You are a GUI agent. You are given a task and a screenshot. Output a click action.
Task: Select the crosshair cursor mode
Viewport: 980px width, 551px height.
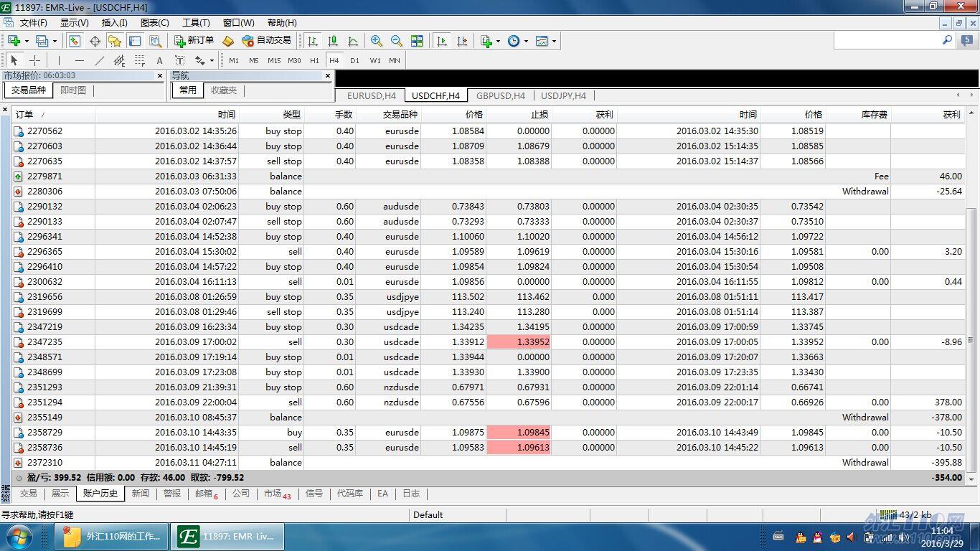click(x=34, y=61)
